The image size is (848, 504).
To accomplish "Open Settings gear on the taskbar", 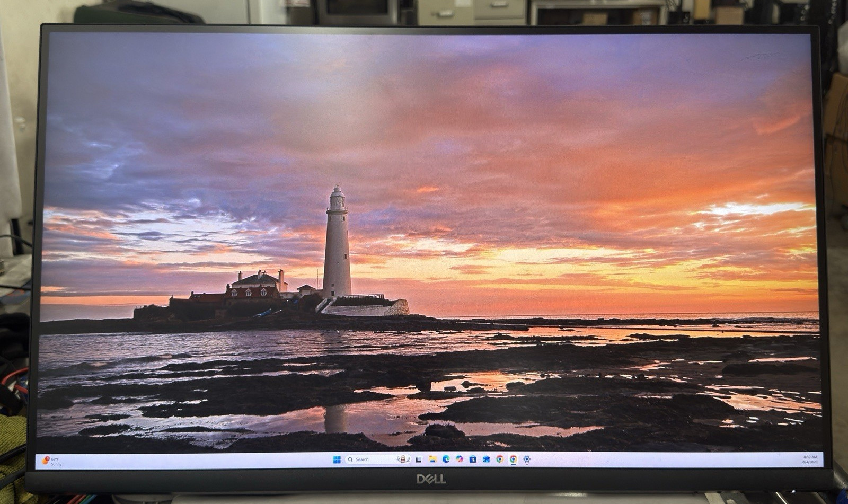I will click(x=527, y=459).
